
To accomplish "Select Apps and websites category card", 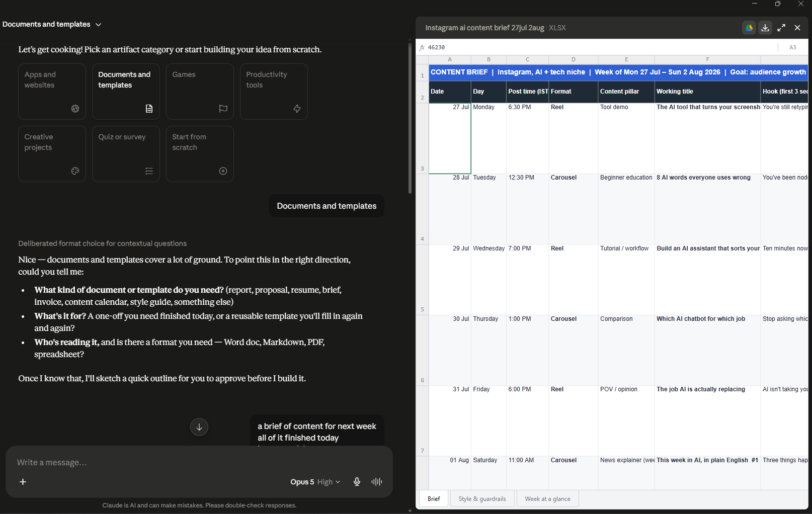I will (x=52, y=92).
